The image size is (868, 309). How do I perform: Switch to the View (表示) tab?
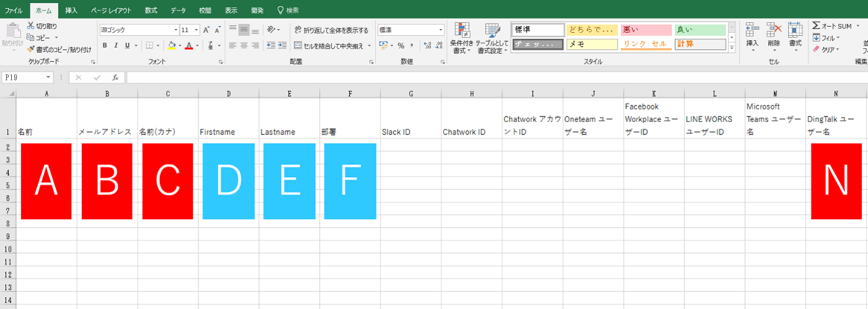tap(231, 11)
